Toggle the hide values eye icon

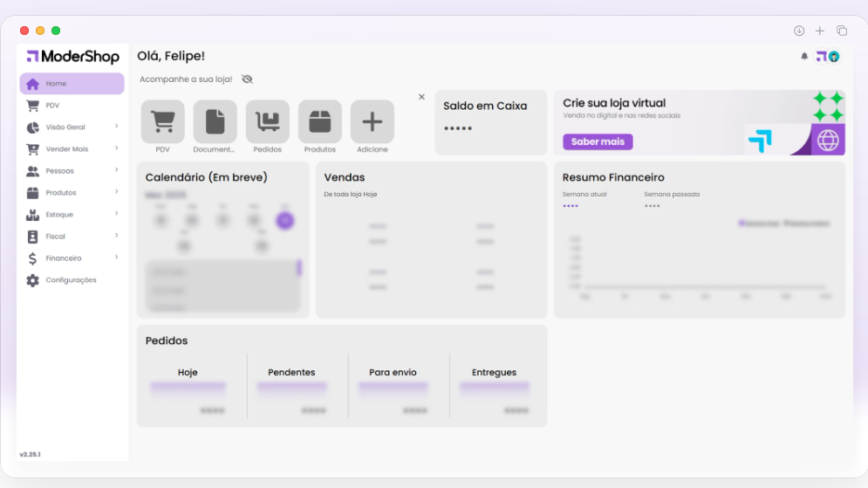tap(247, 79)
